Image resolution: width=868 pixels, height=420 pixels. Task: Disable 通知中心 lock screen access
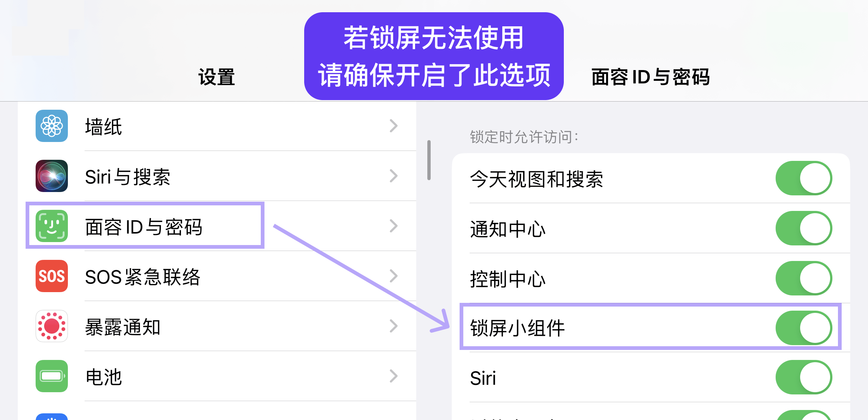pos(803,228)
